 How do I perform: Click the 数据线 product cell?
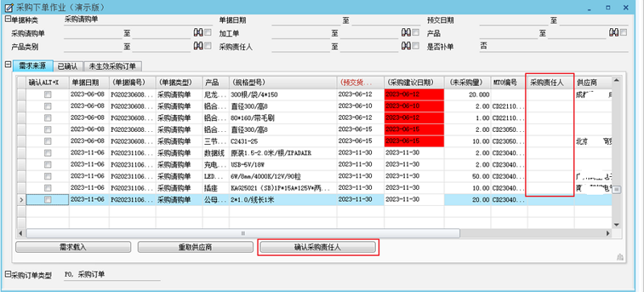click(x=216, y=153)
